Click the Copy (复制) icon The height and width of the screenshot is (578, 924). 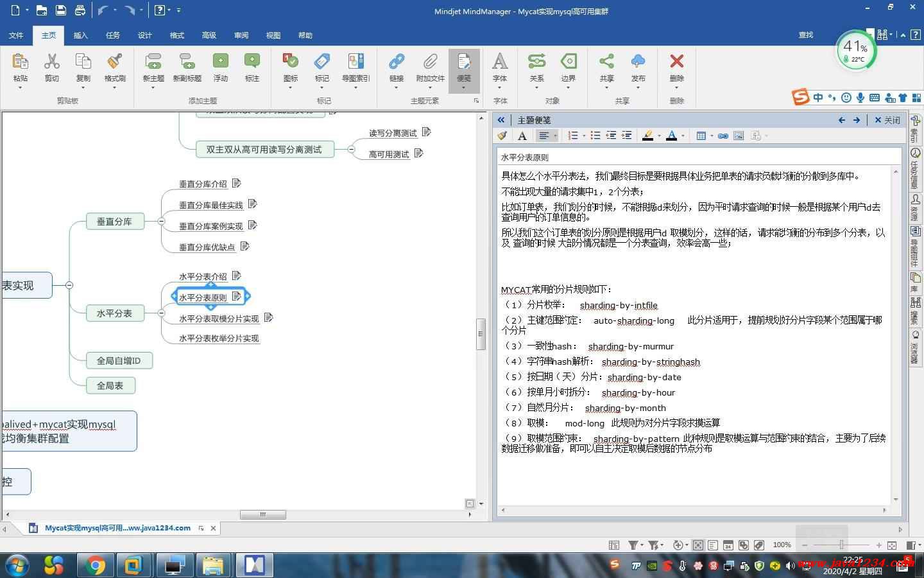pos(83,62)
